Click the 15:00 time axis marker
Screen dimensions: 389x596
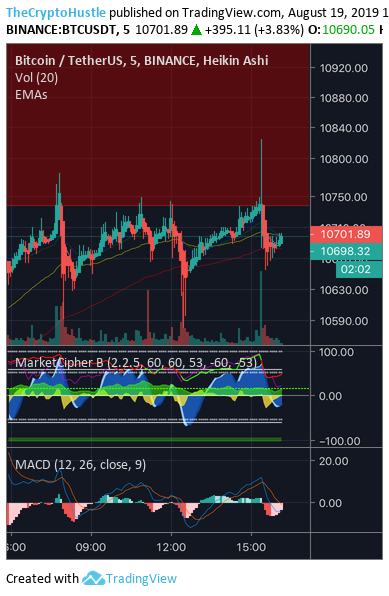(251, 547)
